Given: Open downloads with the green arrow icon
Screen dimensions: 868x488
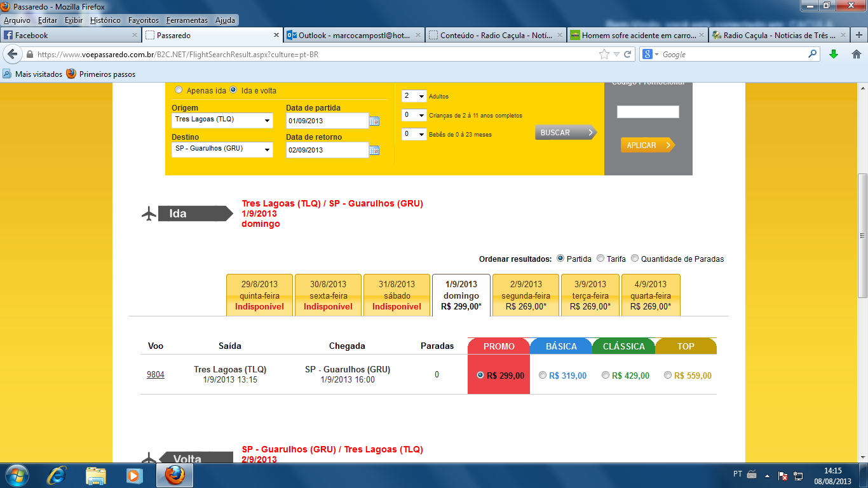Looking at the screenshot, I should [834, 55].
